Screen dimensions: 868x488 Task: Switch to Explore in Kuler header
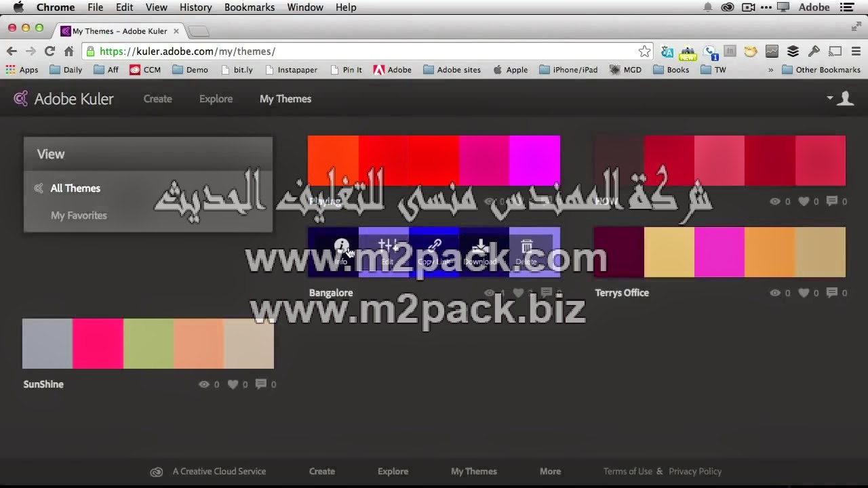216,99
